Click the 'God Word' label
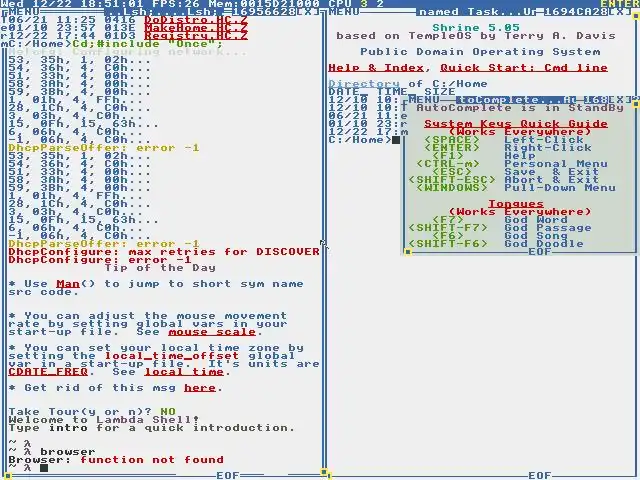This screenshot has width=640, height=480. 536,220
